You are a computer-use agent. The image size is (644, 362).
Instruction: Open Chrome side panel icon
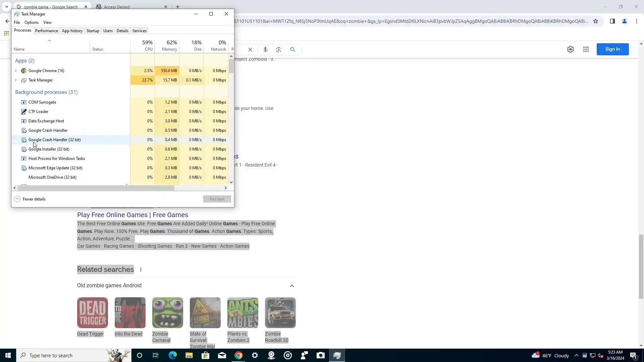coord(612,21)
